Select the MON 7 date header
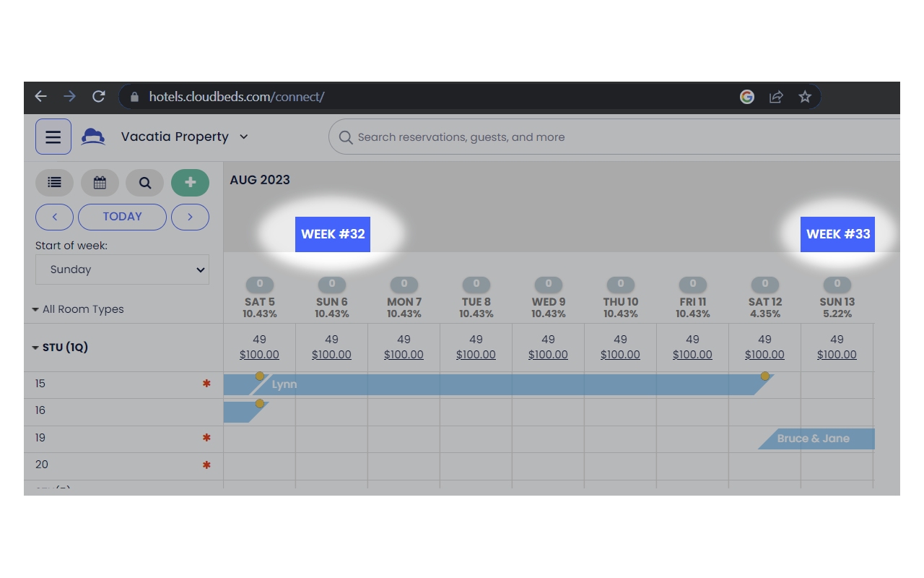 (x=404, y=302)
